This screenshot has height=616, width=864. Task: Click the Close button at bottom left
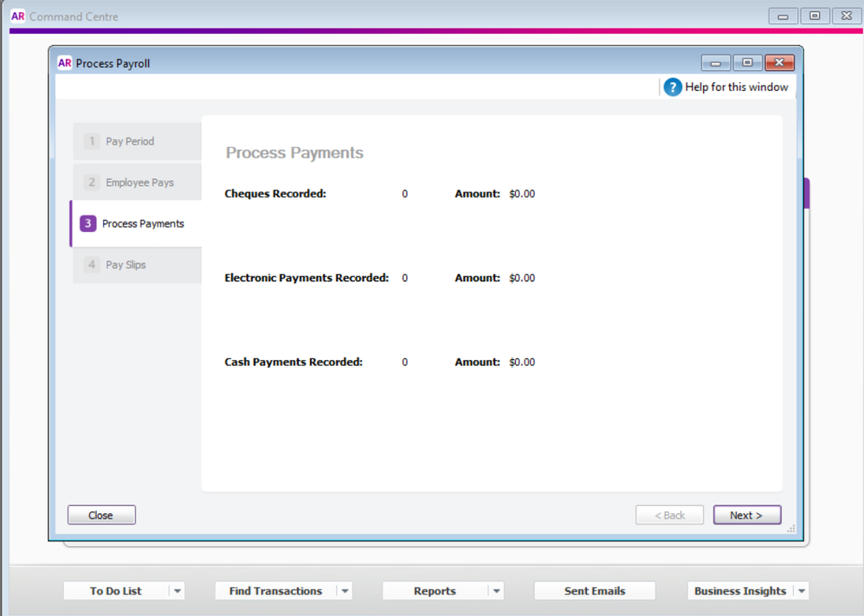[x=101, y=515]
